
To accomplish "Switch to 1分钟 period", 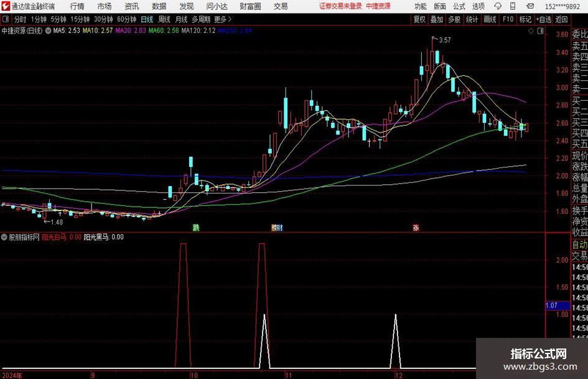I will [x=39, y=19].
